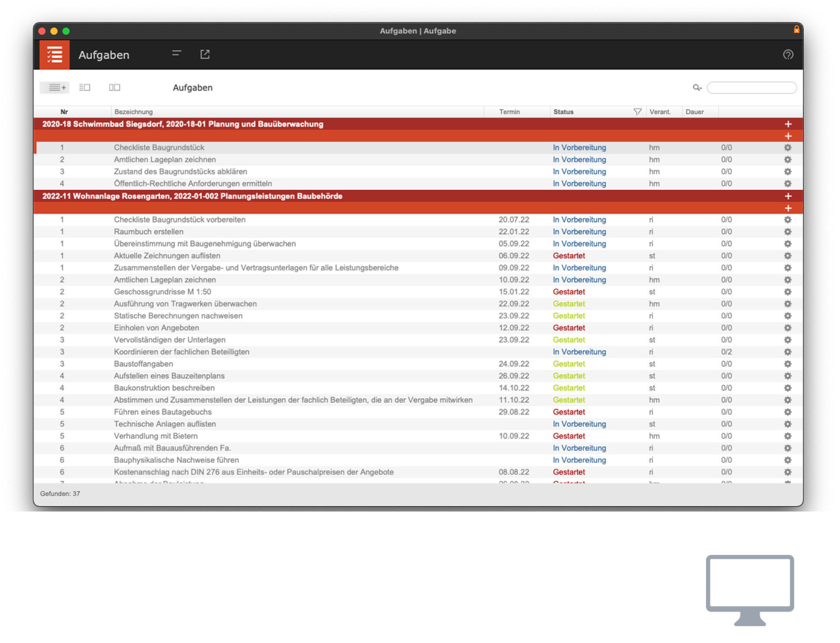Sort by Bezeichnung column header
This screenshot has width=840, height=643.
(134, 112)
